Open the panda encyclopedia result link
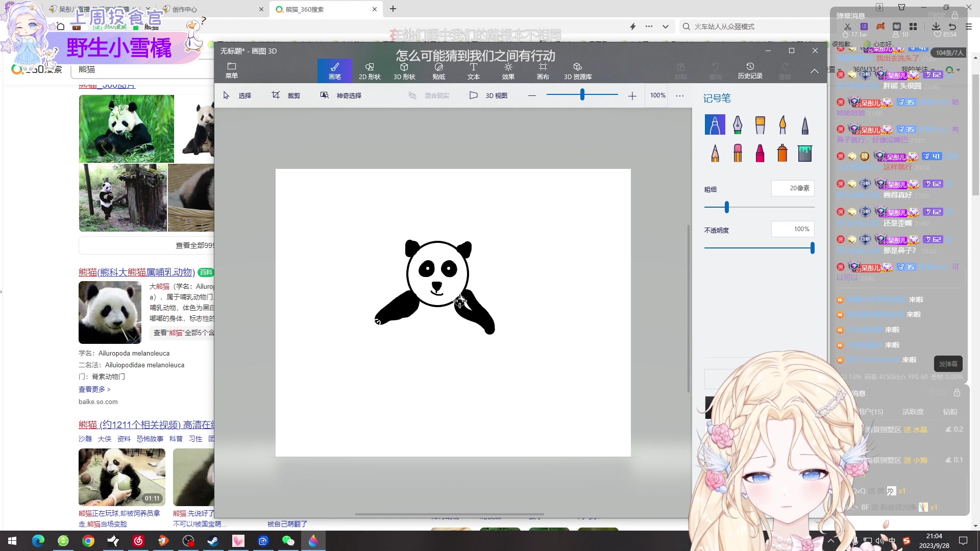The width and height of the screenshot is (980, 551). tap(137, 272)
